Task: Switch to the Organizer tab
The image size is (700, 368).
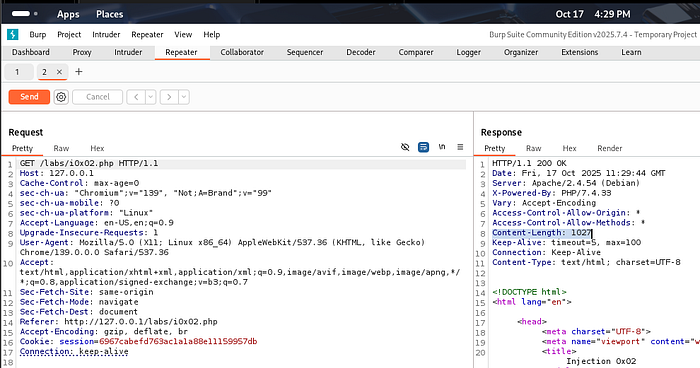Action: point(521,52)
